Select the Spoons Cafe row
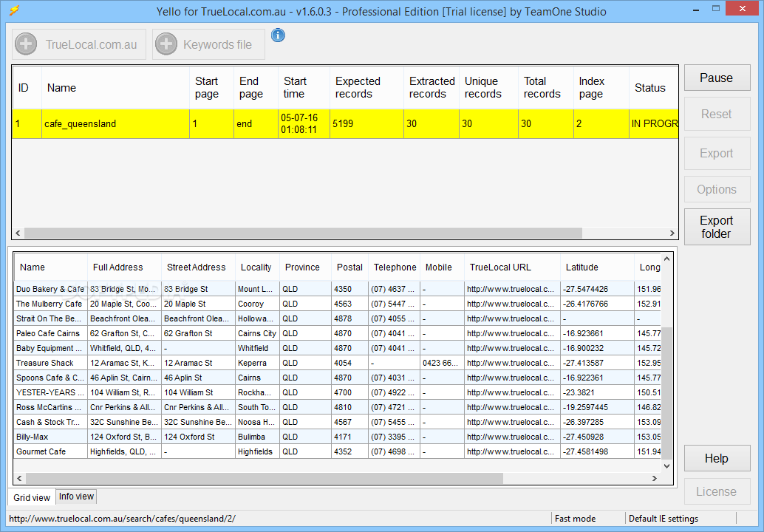Viewport: 764px width, 532px height. pos(337,378)
